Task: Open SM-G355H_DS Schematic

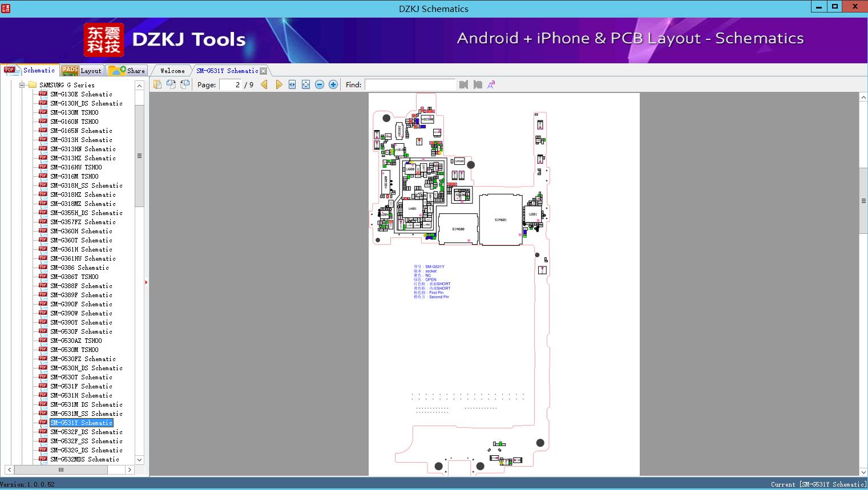Action: coord(86,213)
